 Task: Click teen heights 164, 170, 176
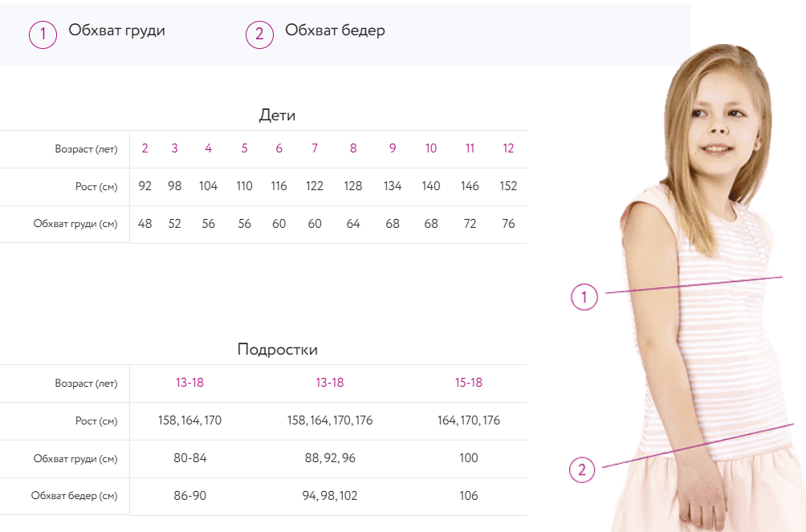click(469, 420)
